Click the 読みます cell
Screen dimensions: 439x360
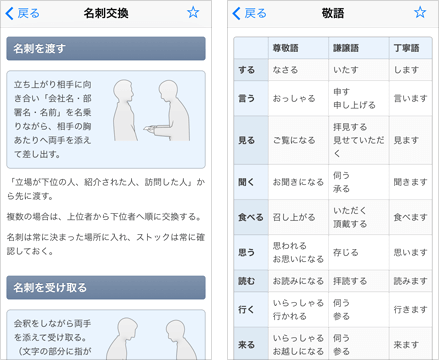click(x=411, y=281)
